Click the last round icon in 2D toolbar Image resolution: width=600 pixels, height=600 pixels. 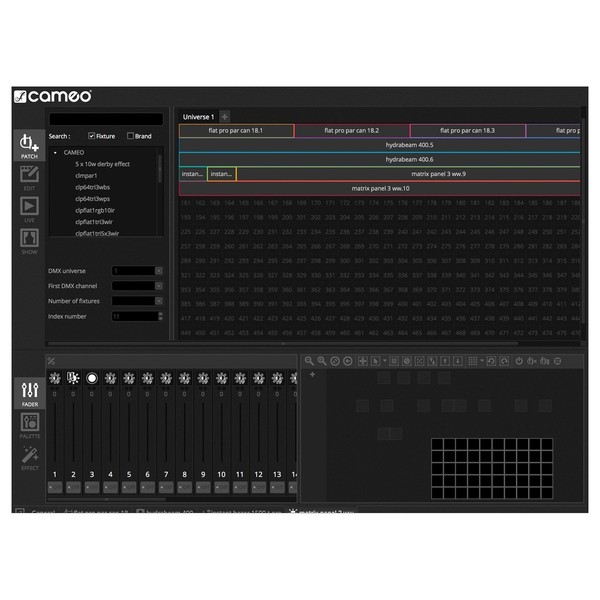point(558,361)
